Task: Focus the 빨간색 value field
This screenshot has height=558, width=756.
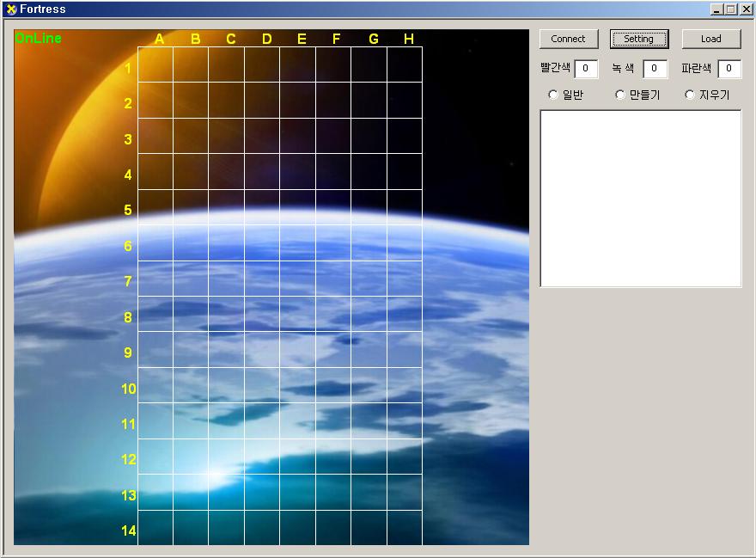Action: [586, 69]
